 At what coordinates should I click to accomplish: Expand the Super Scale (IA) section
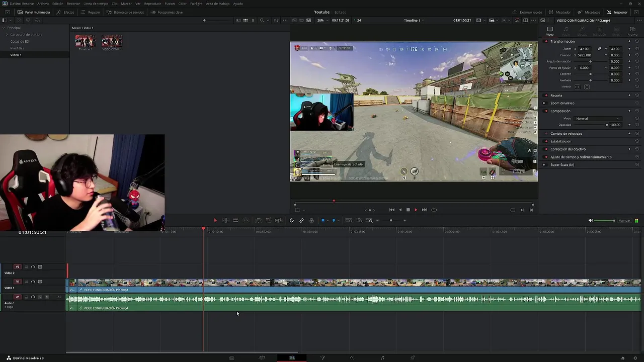(562, 165)
